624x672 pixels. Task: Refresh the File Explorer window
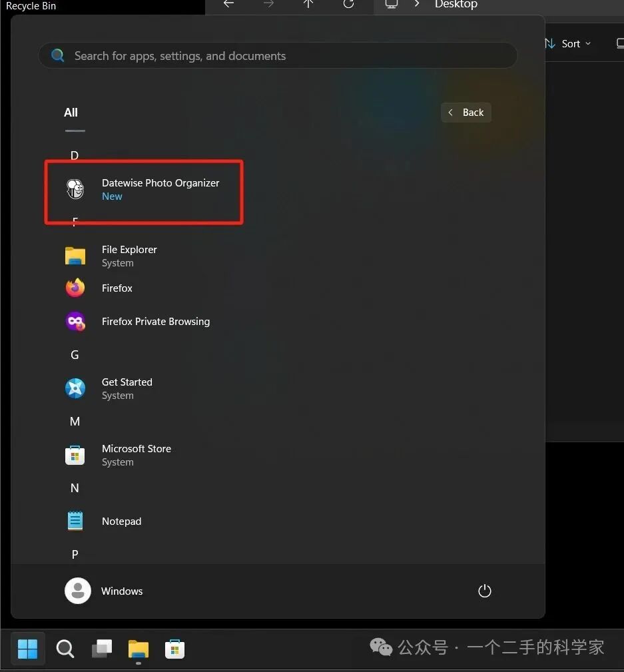pyautogui.click(x=348, y=4)
